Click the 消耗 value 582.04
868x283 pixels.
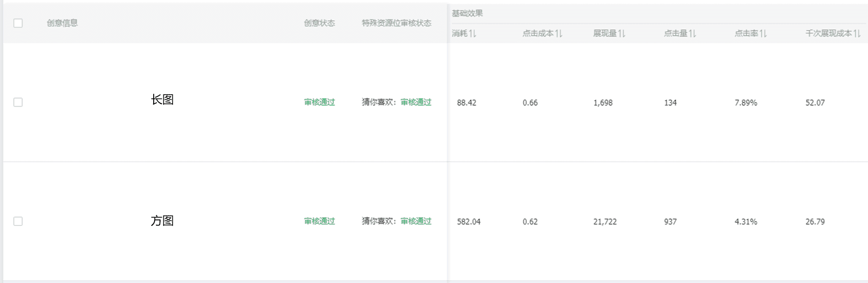pos(469,222)
